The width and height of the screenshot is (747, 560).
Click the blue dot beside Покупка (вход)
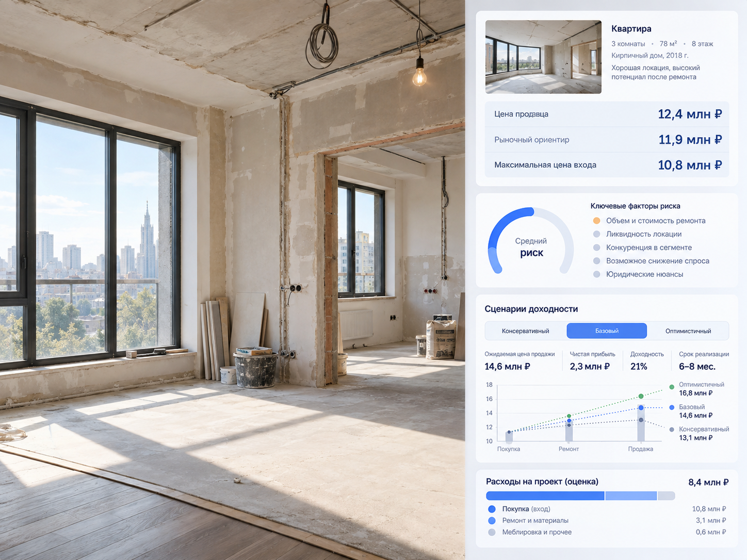coord(492,509)
